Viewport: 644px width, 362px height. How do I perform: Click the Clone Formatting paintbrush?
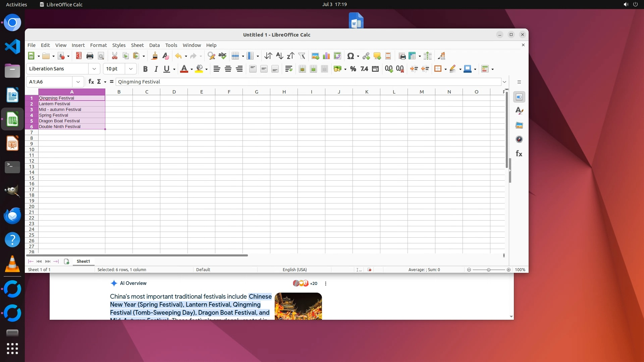coord(154,56)
